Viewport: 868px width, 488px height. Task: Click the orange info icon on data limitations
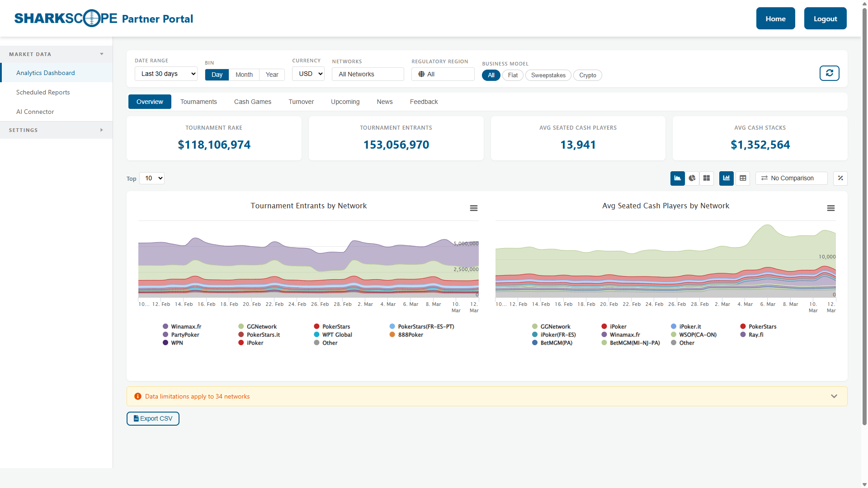[x=138, y=396]
